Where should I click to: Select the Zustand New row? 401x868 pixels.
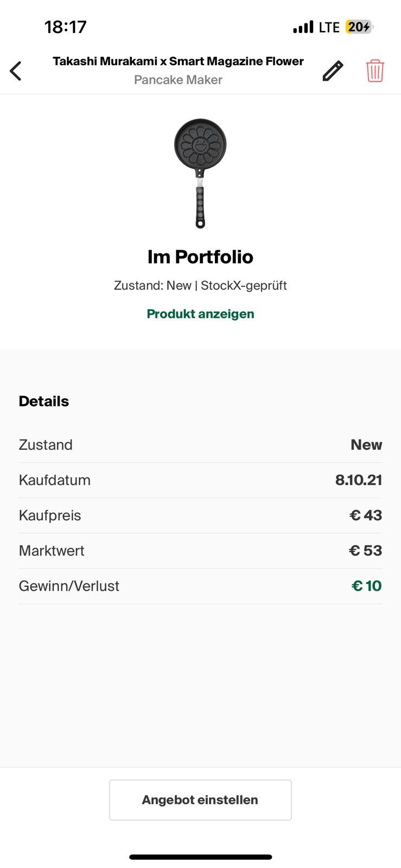click(200, 445)
